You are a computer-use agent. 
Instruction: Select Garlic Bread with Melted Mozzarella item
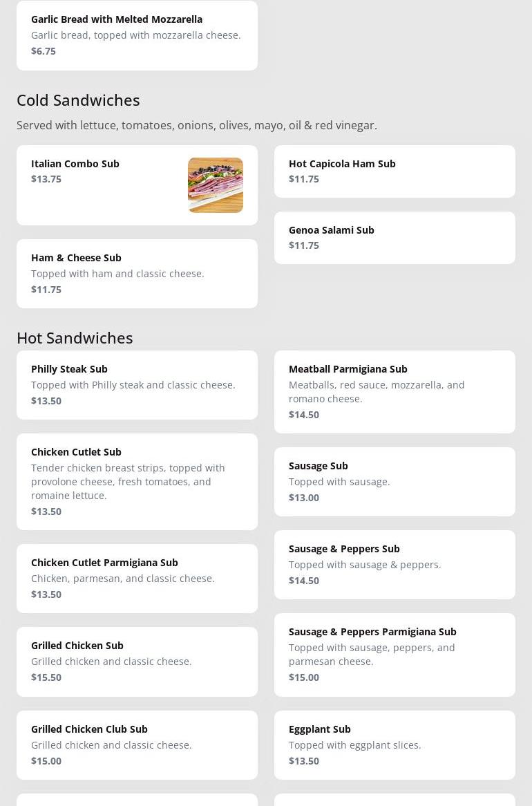point(137,35)
